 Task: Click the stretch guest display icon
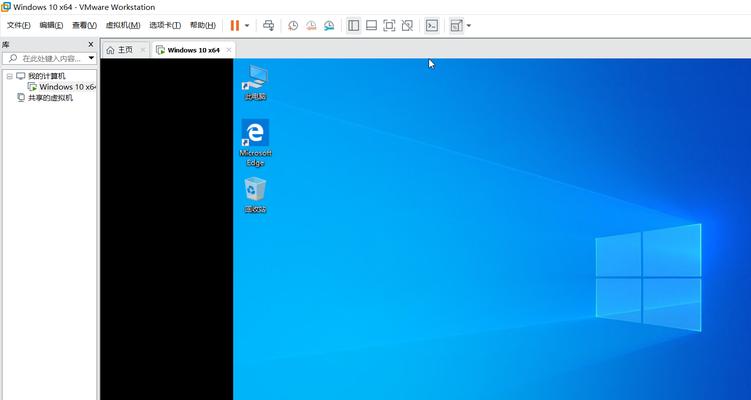pos(456,25)
